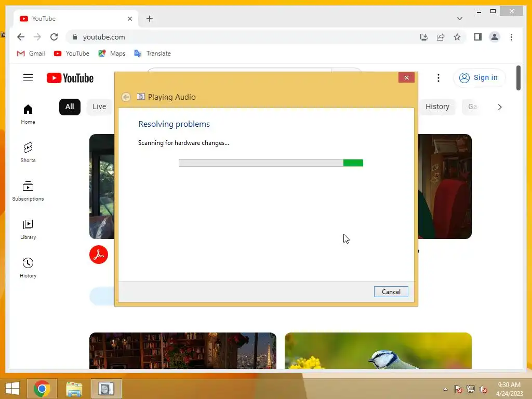This screenshot has width=532, height=399.
Task: Open Subscriptions in YouTube sidebar
Action: coord(28,191)
